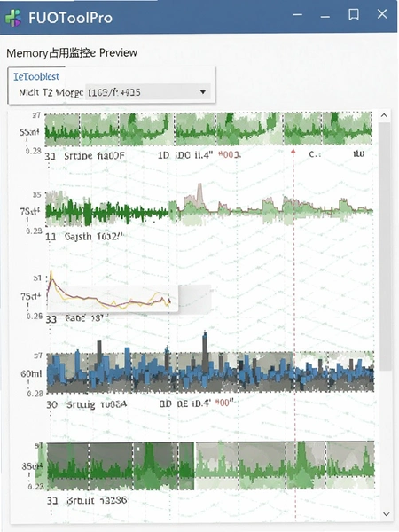Viewport: 399px width, 532px height.
Task: Close the FUOToolPro window
Action: pyautogui.click(x=382, y=14)
